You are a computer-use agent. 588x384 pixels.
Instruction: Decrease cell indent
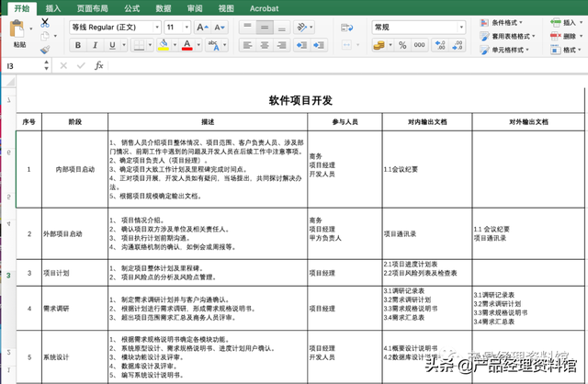pos(302,45)
